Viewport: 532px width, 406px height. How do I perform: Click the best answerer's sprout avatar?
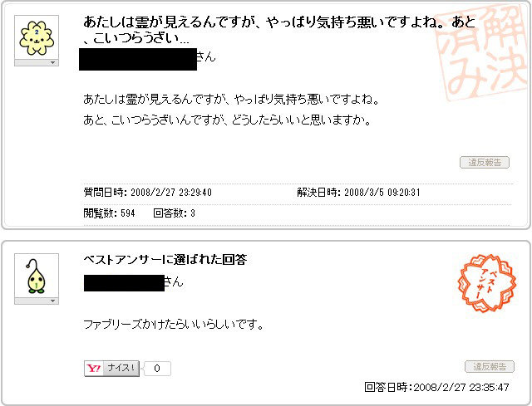pyautogui.click(x=37, y=276)
